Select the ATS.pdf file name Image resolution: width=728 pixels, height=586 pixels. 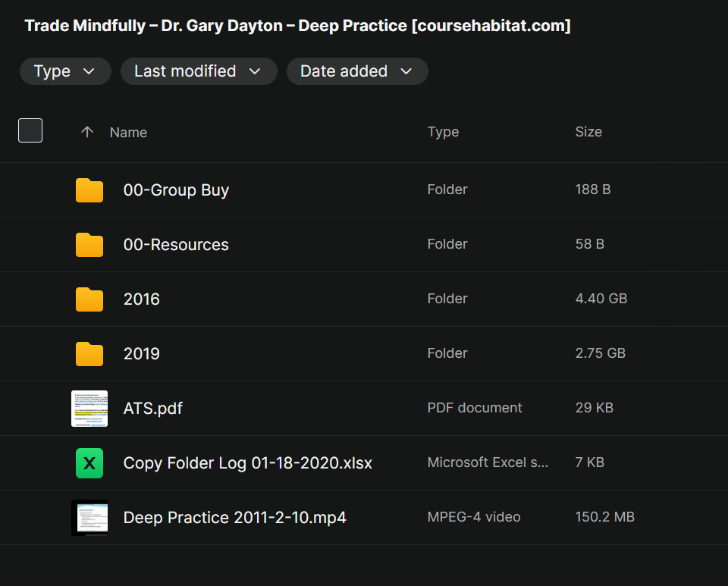(153, 409)
